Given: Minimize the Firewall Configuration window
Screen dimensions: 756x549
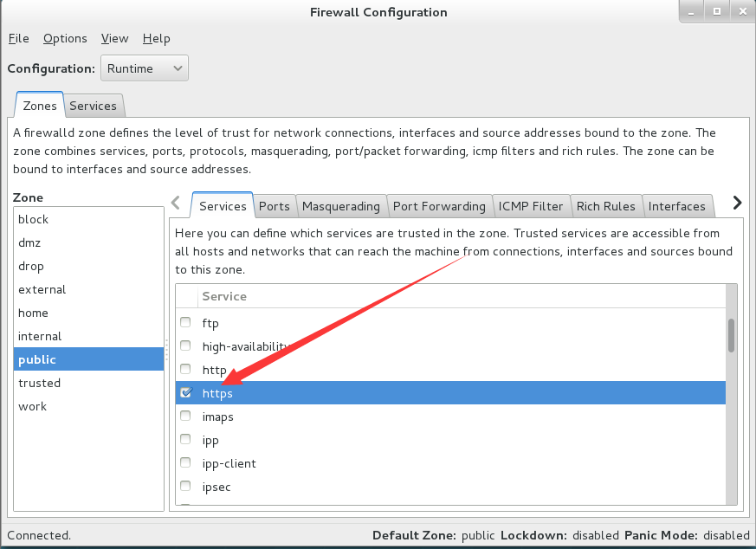Looking at the screenshot, I should pos(691,12).
